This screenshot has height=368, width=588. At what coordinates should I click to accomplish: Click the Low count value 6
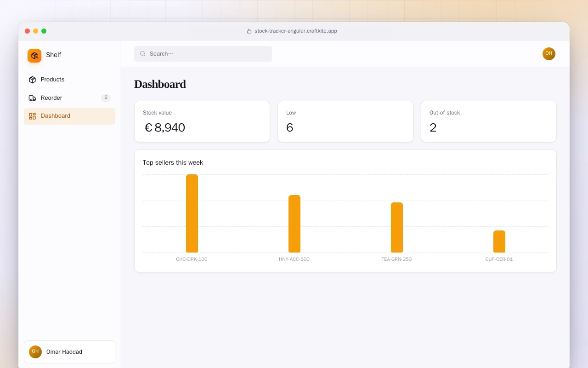tap(290, 128)
